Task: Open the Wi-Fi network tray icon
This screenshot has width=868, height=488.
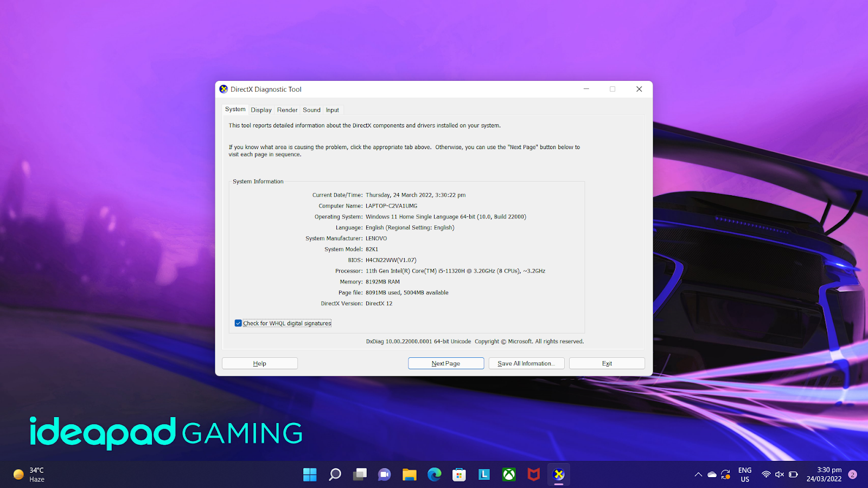Action: (766, 474)
